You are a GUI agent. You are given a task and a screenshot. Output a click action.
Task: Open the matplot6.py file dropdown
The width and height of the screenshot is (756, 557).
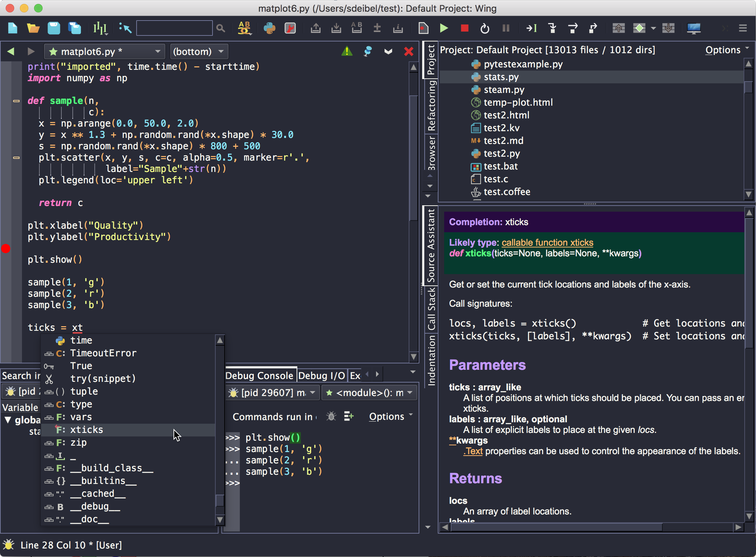(105, 52)
